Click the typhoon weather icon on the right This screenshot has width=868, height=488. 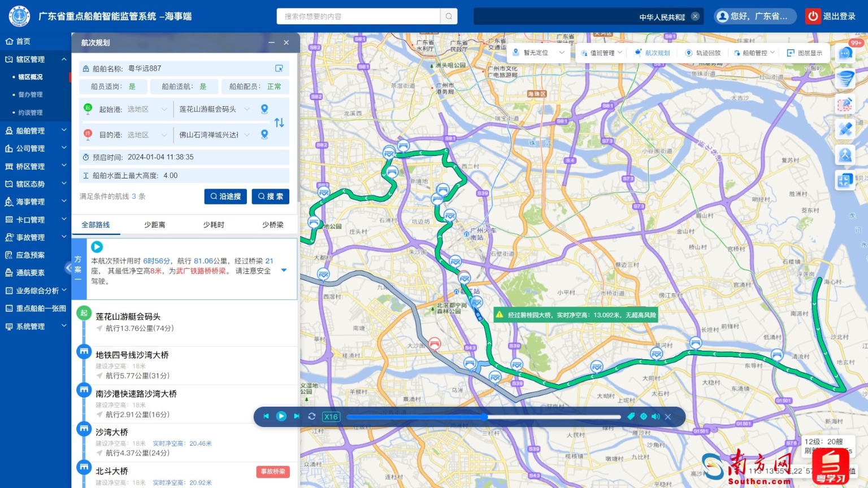point(845,79)
